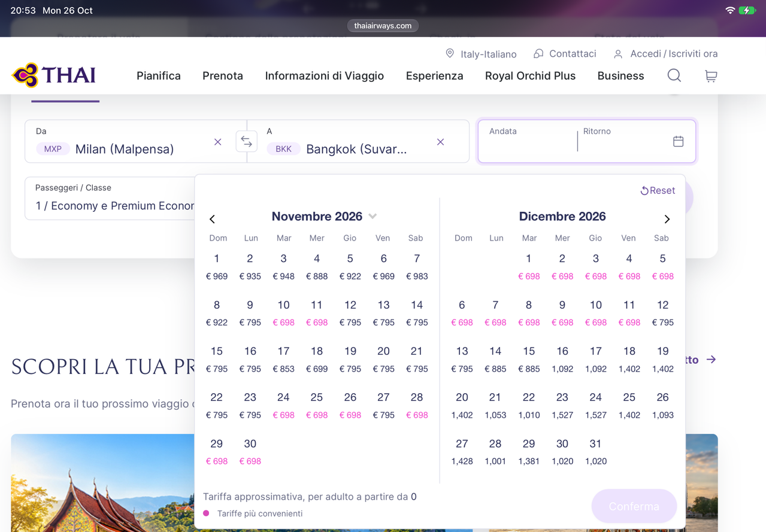This screenshot has width=766, height=532.
Task: Clear the Milan (Malpensa) origin field
Action: pos(218,142)
